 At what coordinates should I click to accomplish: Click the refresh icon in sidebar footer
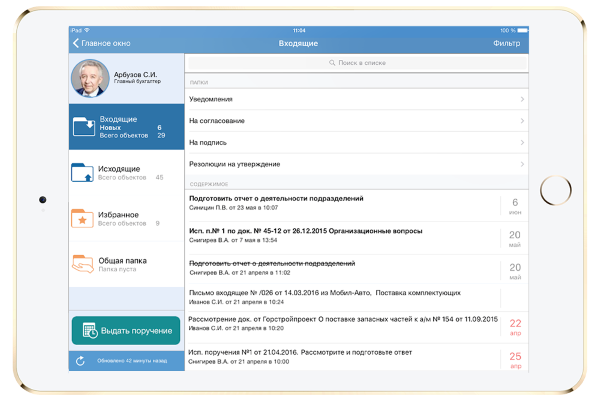coord(80,361)
